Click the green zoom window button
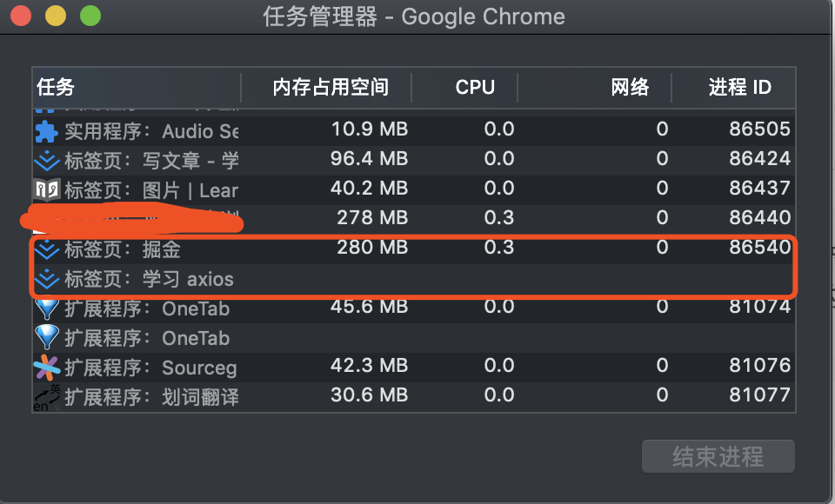 pos(90,16)
